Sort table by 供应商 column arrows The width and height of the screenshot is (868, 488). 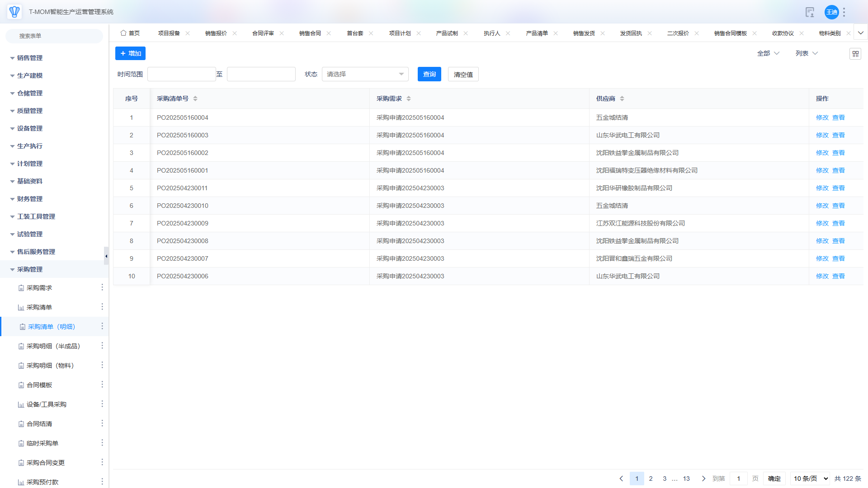622,99
